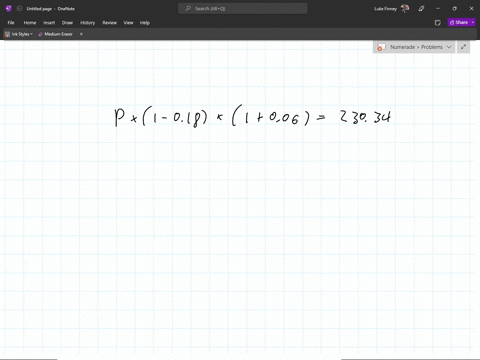Open the File menu

click(x=11, y=23)
